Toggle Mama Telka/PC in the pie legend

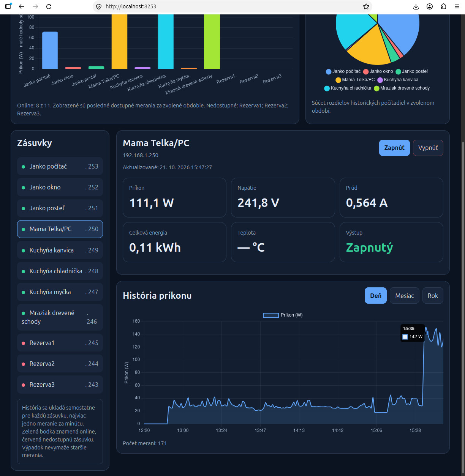click(355, 80)
